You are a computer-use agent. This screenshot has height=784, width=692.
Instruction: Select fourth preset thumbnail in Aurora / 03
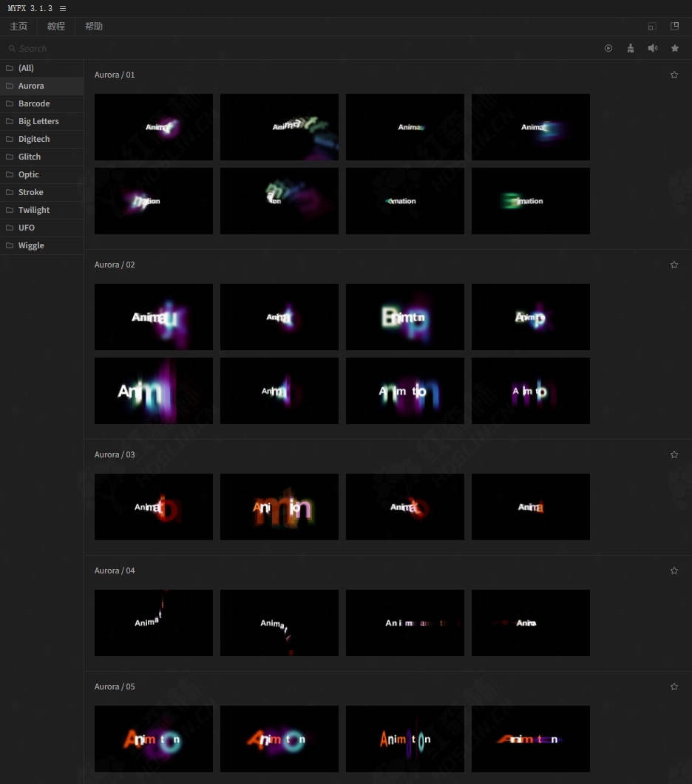click(530, 507)
